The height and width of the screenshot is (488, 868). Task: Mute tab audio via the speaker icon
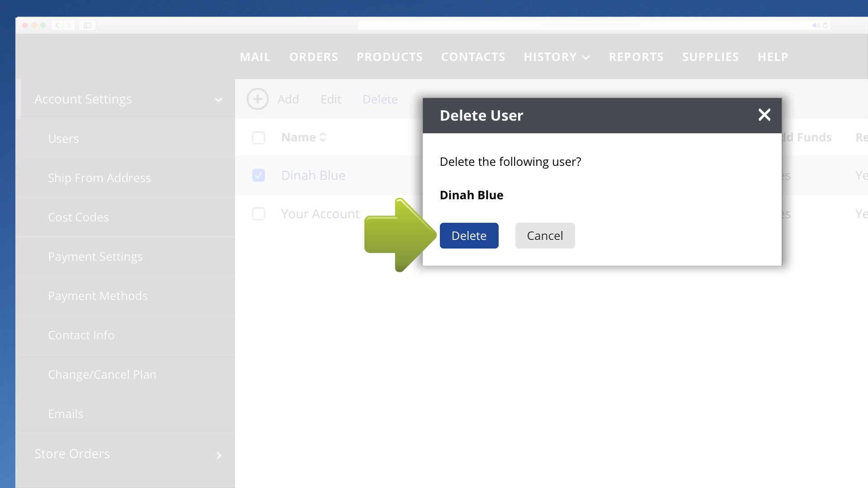click(x=815, y=25)
